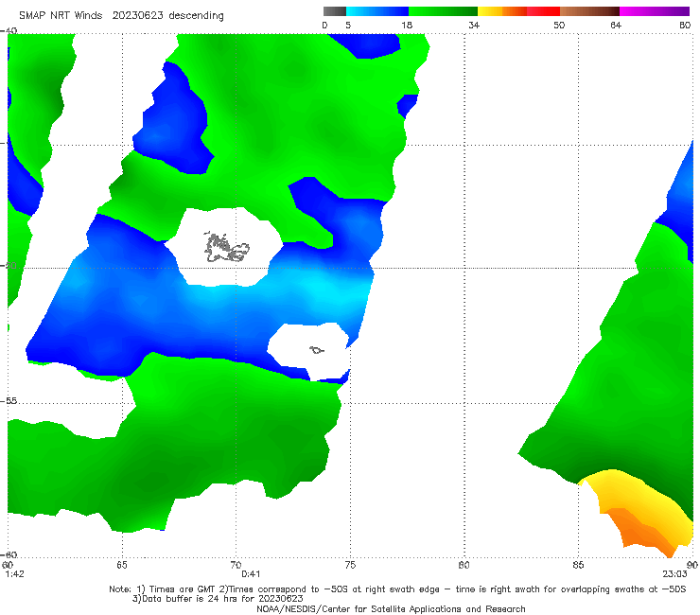
Task: Click the swath time '0:41'
Action: pyautogui.click(x=251, y=574)
